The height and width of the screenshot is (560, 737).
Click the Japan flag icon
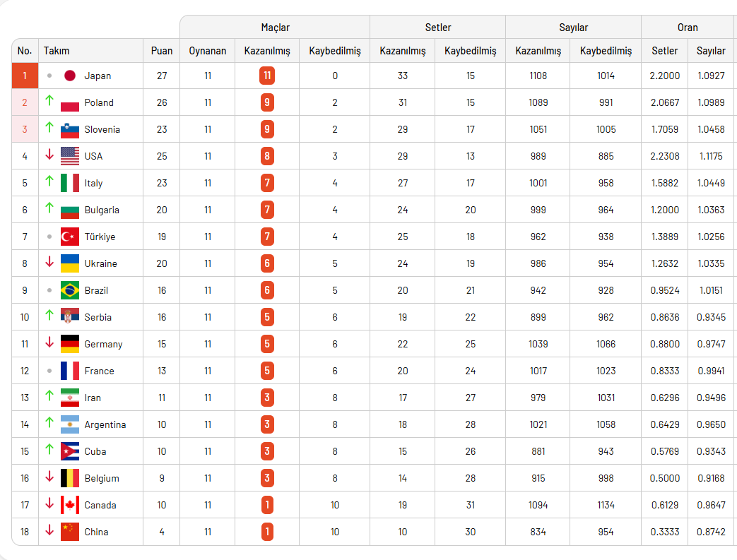[70, 76]
